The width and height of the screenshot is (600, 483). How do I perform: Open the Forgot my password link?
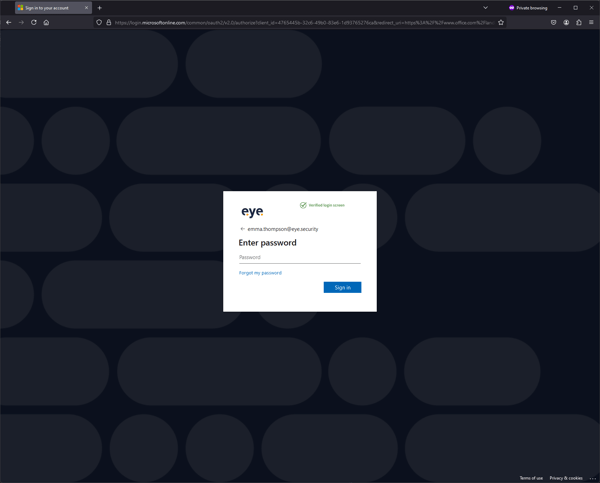tap(260, 273)
